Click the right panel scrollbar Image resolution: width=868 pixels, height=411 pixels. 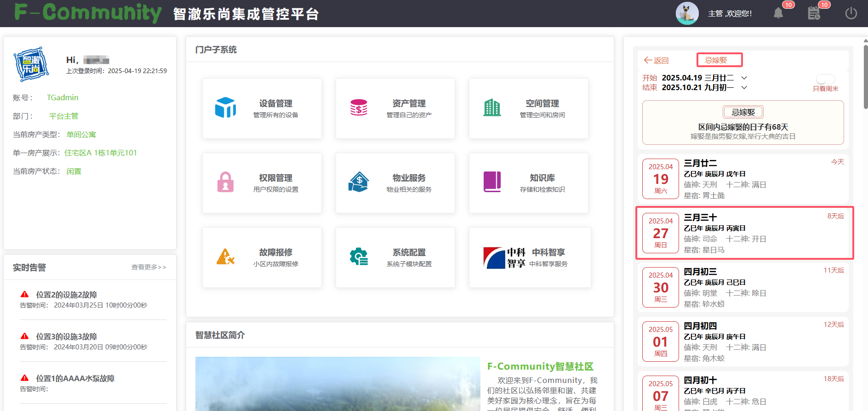point(865,76)
